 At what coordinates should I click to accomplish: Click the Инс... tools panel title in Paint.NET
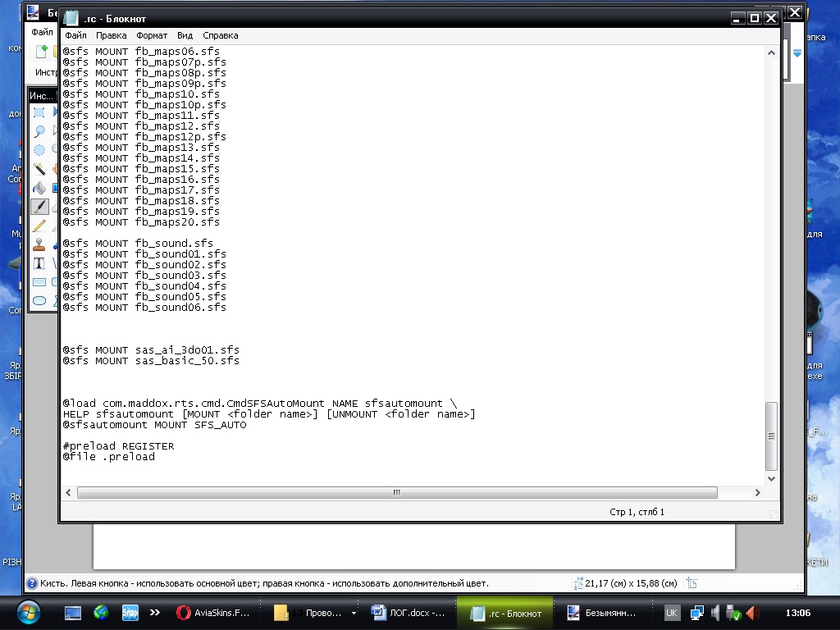41,96
